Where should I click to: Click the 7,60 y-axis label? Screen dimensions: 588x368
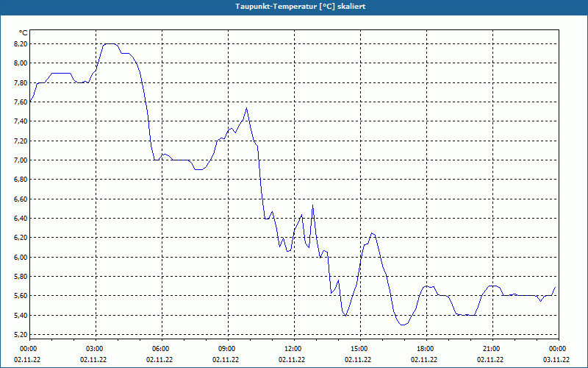pyautogui.click(x=20, y=102)
